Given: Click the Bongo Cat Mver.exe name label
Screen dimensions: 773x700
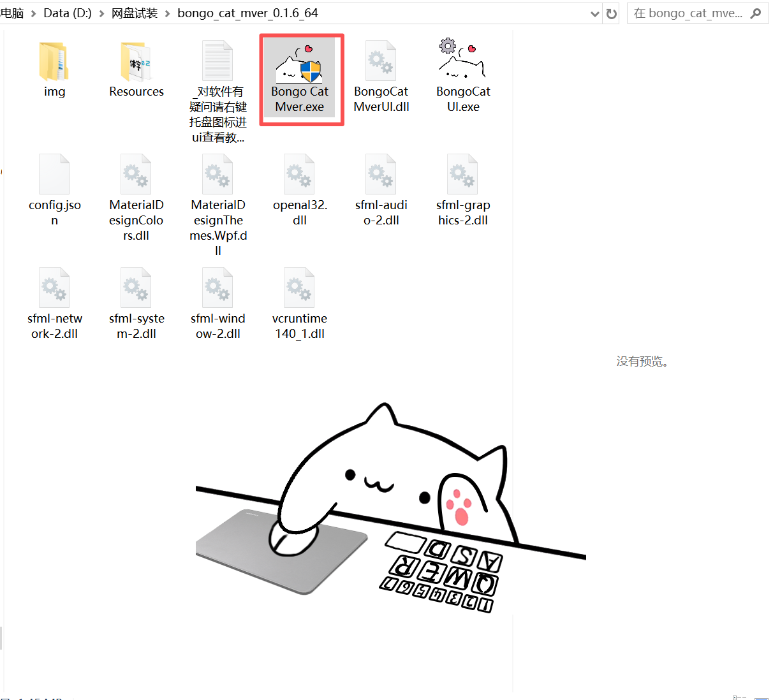Looking at the screenshot, I should [x=300, y=99].
